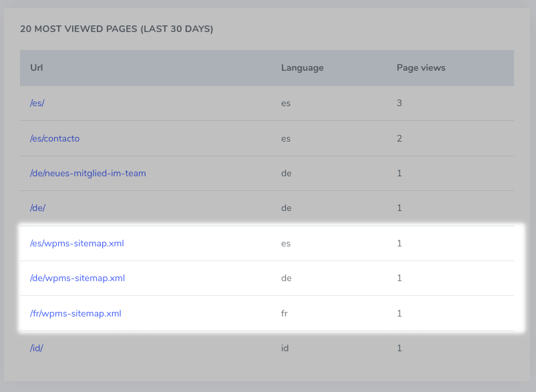This screenshot has height=392, width=536.
Task: Click page views count for /id/ row
Action: [399, 348]
